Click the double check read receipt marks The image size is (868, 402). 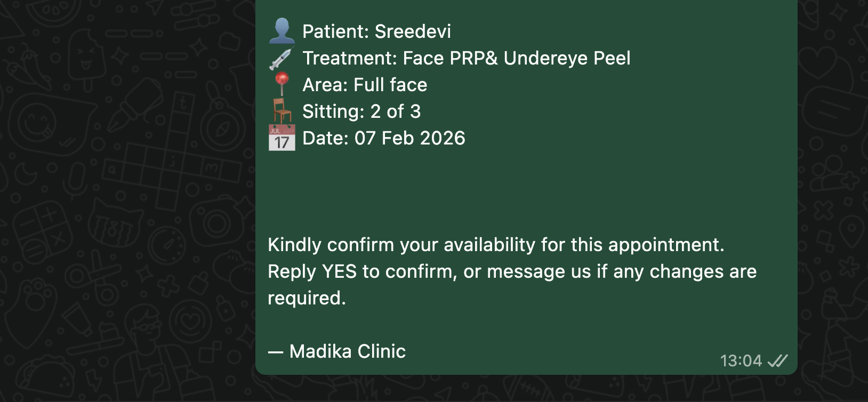pyautogui.click(x=776, y=360)
